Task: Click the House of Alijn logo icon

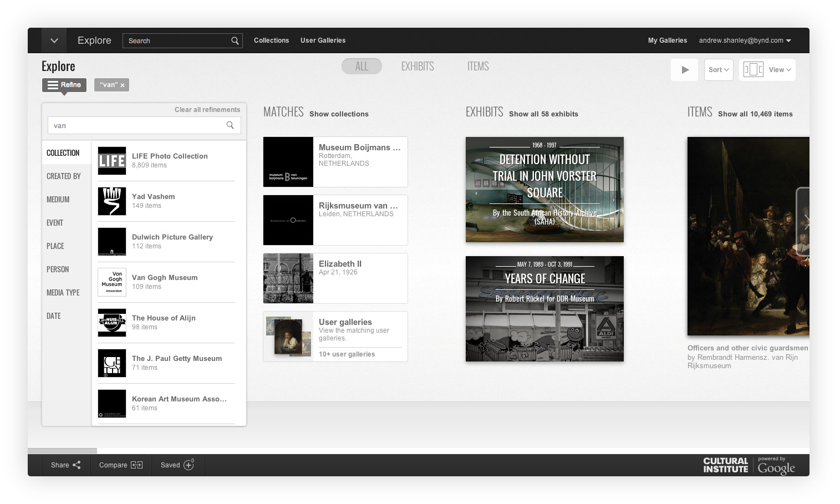Action: [112, 323]
